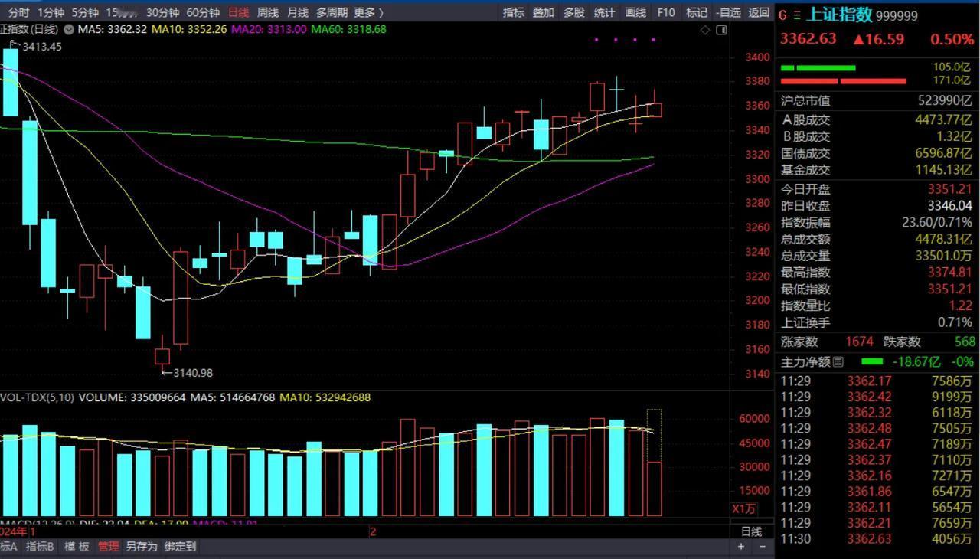
Task: Click the MA20: 3313.00 value
Action: point(269,29)
